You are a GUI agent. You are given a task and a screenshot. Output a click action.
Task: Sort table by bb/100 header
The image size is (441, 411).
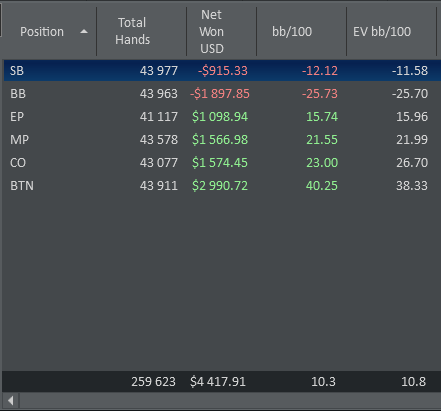292,32
